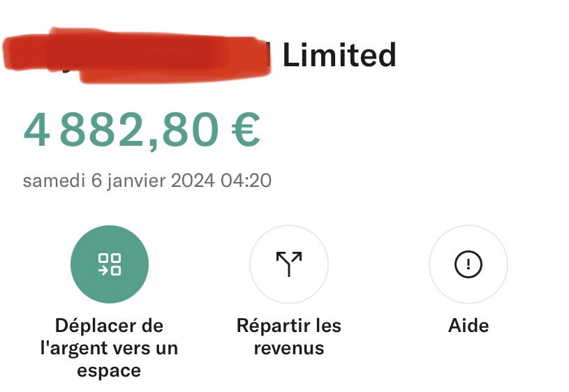Viewport: 569px width, 392px height.
Task: Open the split-arrows income distribution icon
Action: [289, 264]
